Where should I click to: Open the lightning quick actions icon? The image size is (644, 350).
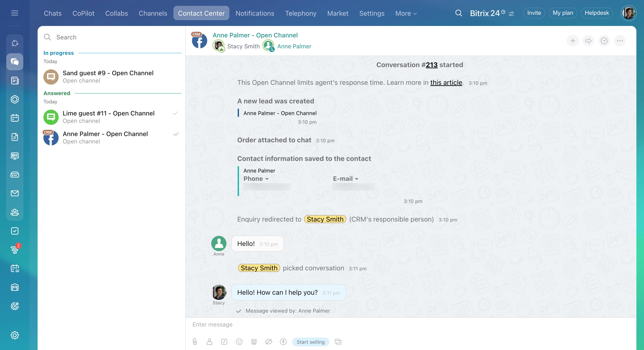(283, 342)
